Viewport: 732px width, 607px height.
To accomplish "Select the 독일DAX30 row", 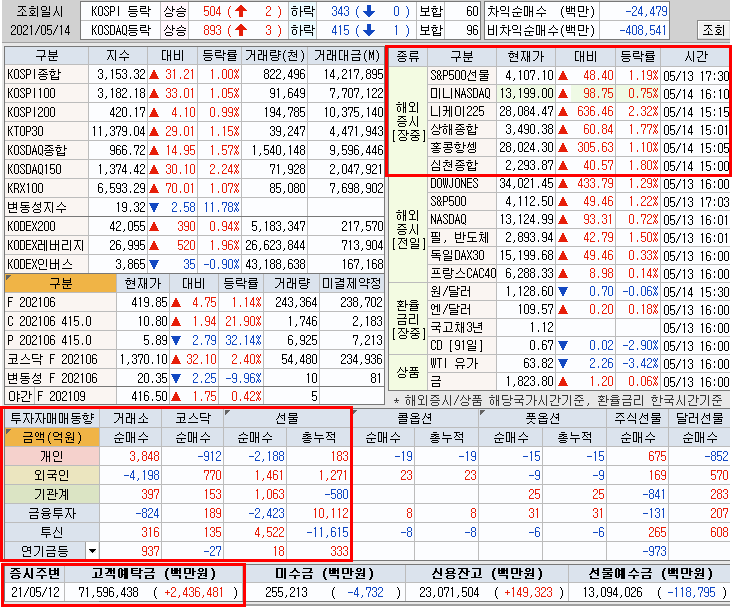I will coord(578,256).
